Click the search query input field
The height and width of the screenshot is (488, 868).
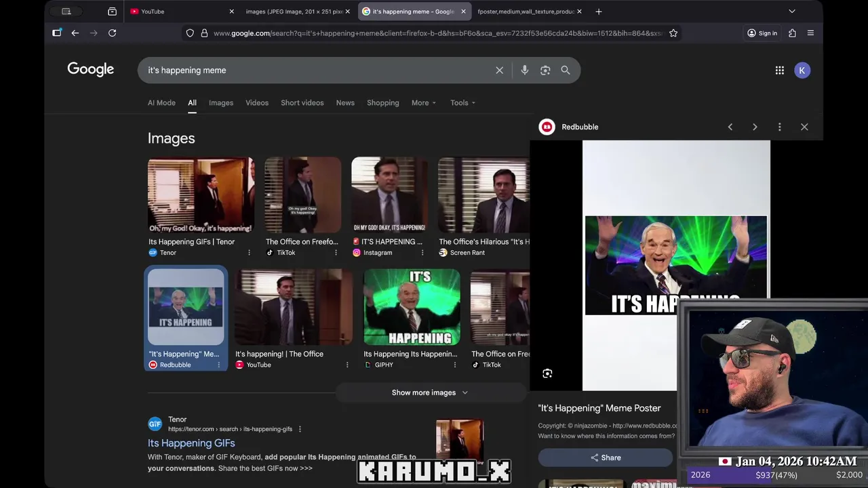[315, 70]
